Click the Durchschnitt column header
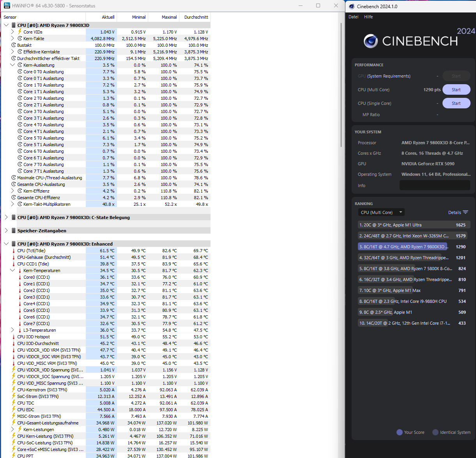This screenshot has height=458, width=476. (195, 17)
